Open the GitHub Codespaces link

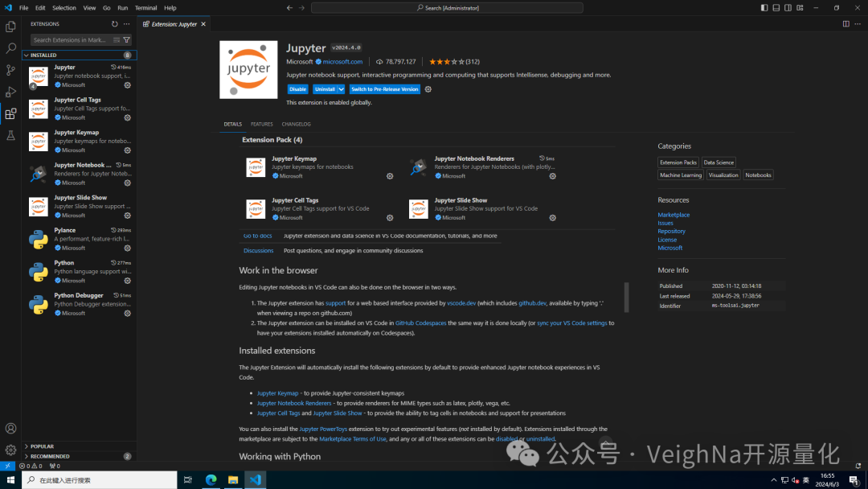click(x=420, y=323)
